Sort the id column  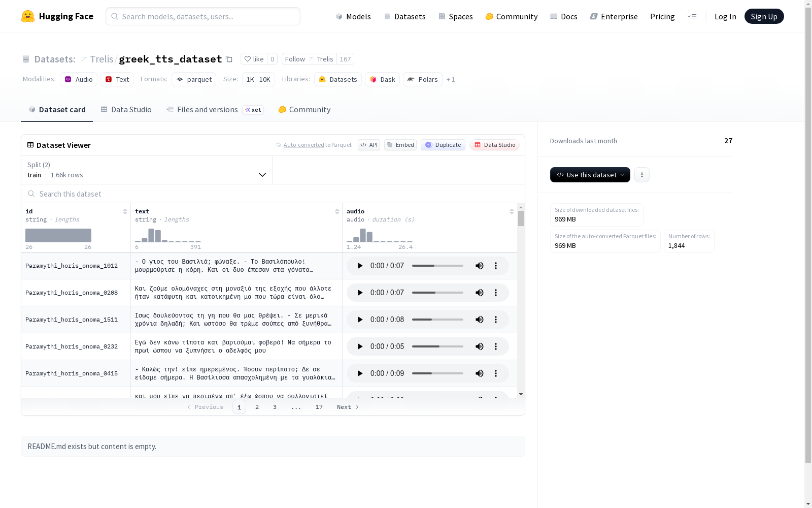125,211
